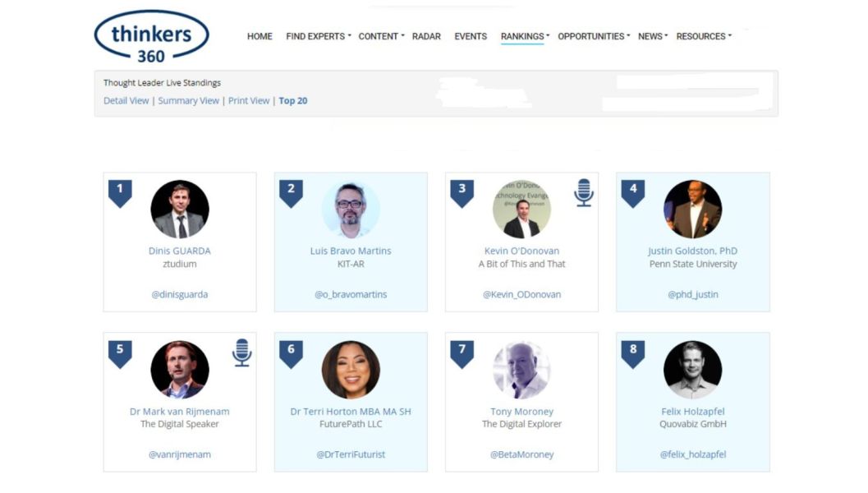
Task: Click the microphone icon on Dr Mark van Rijmenam's card
Action: click(x=242, y=352)
